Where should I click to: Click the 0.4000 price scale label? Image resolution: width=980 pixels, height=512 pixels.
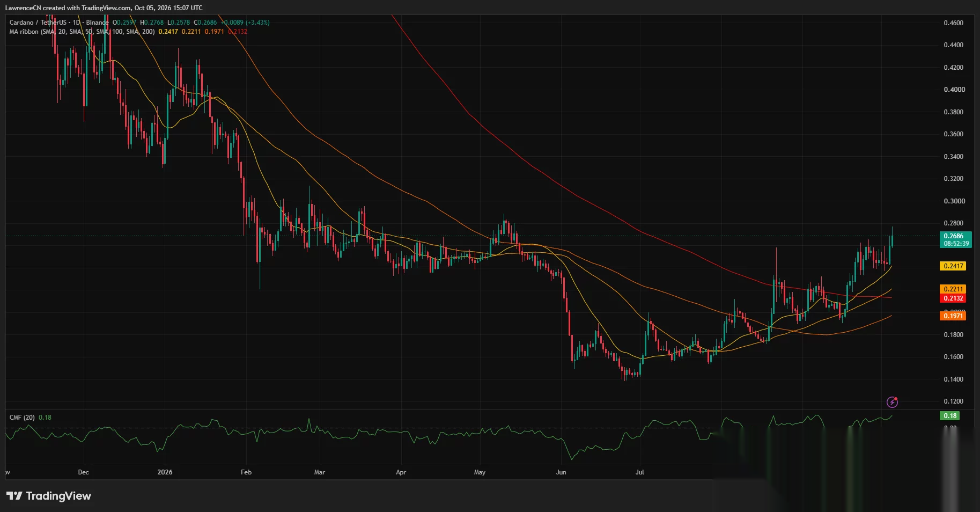coord(953,90)
